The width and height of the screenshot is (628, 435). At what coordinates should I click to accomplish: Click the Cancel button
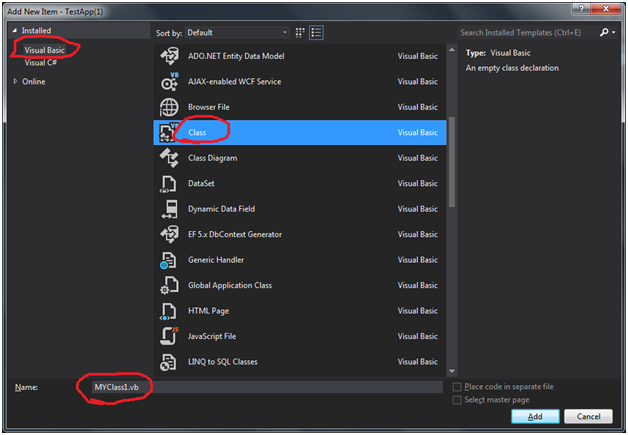tap(588, 417)
